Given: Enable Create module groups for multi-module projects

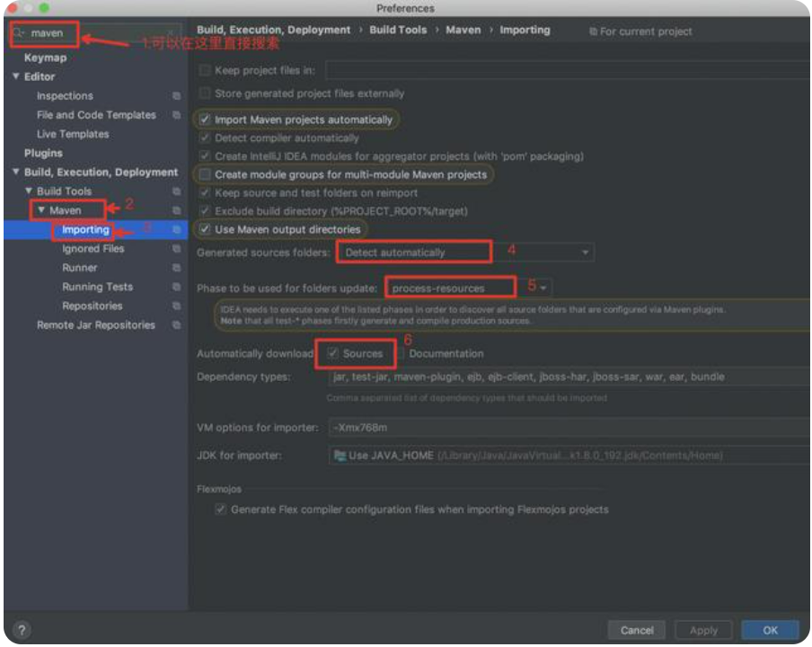Looking at the screenshot, I should click(x=205, y=174).
